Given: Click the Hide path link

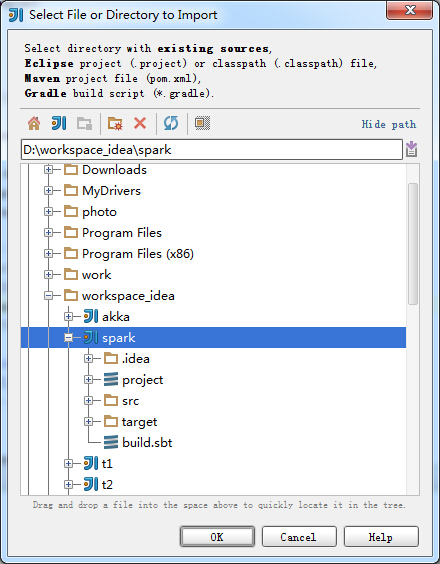Looking at the screenshot, I should click(389, 124).
